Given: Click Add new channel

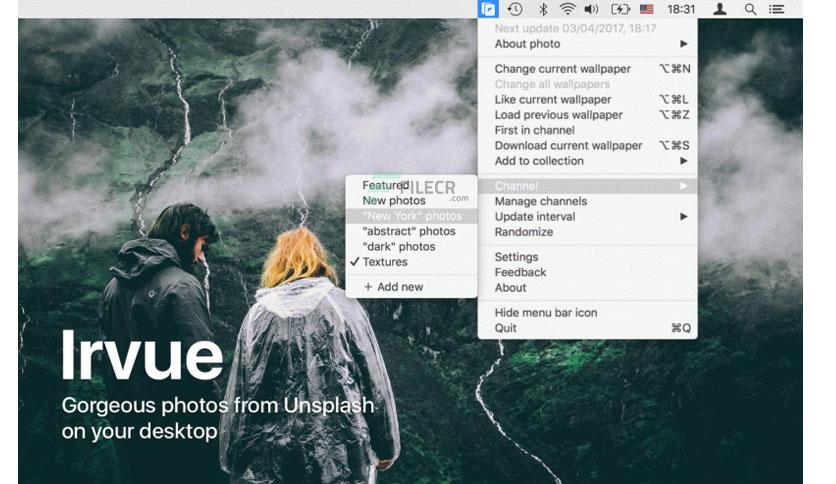Looking at the screenshot, I should tap(411, 287).
